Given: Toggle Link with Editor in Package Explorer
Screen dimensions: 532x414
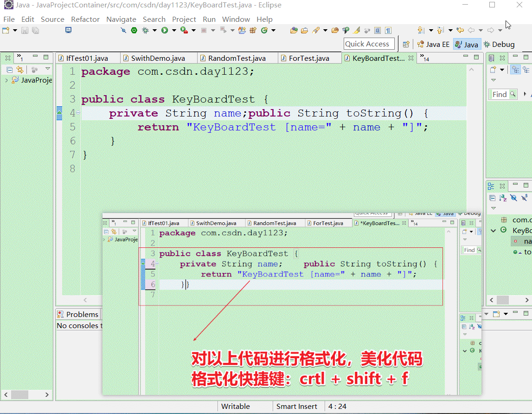Looking at the screenshot, I should [20, 70].
